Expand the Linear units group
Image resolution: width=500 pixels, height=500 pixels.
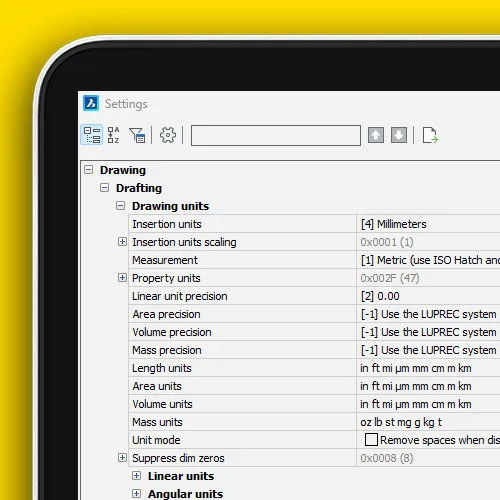(x=136, y=476)
